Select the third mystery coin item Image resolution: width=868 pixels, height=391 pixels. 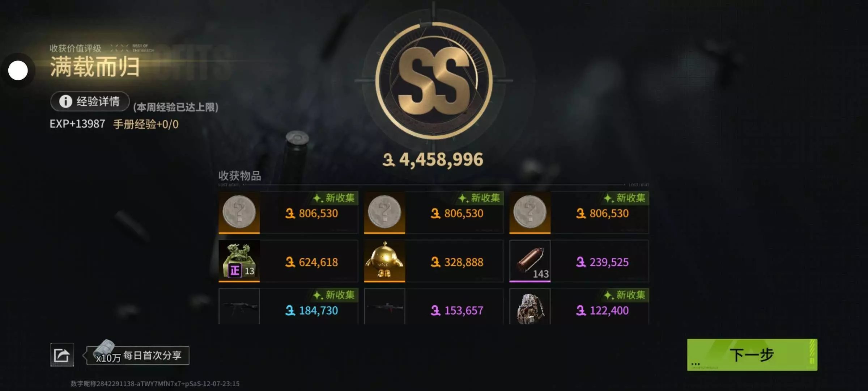click(530, 212)
